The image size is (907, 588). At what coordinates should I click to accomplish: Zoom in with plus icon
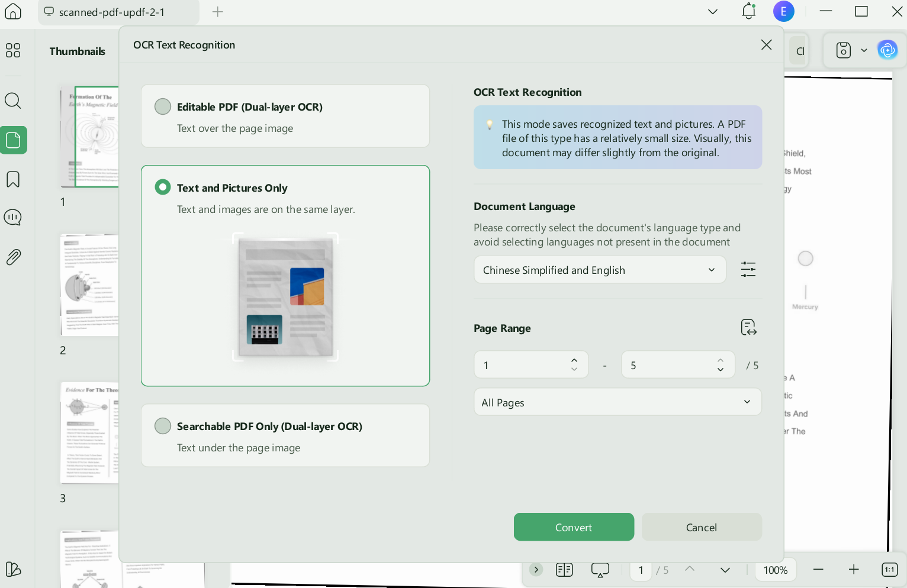pos(854,570)
